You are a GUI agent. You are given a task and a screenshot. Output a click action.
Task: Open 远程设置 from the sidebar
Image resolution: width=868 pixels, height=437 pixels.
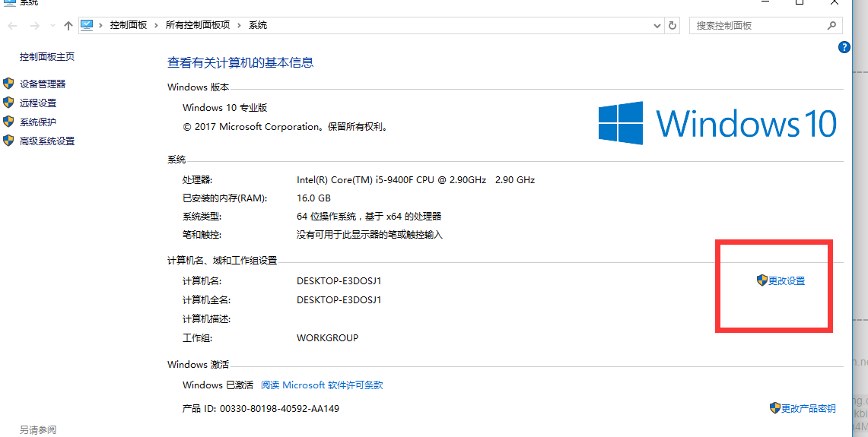pyautogui.click(x=38, y=103)
